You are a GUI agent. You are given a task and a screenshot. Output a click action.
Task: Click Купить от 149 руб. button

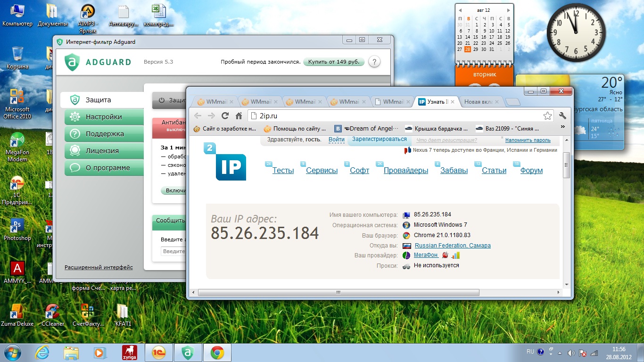pos(334,62)
